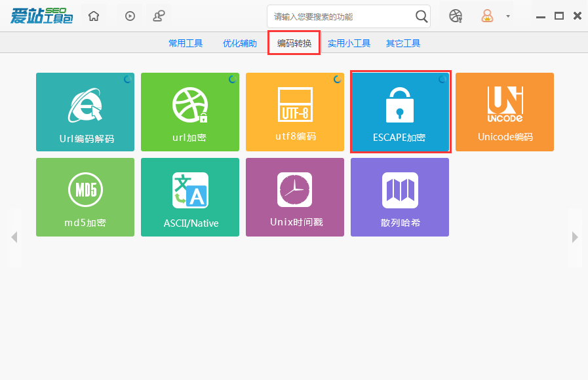Screen dimensions: 588x380
Task: Expand the user account dropdown arrow
Action: pos(507,15)
